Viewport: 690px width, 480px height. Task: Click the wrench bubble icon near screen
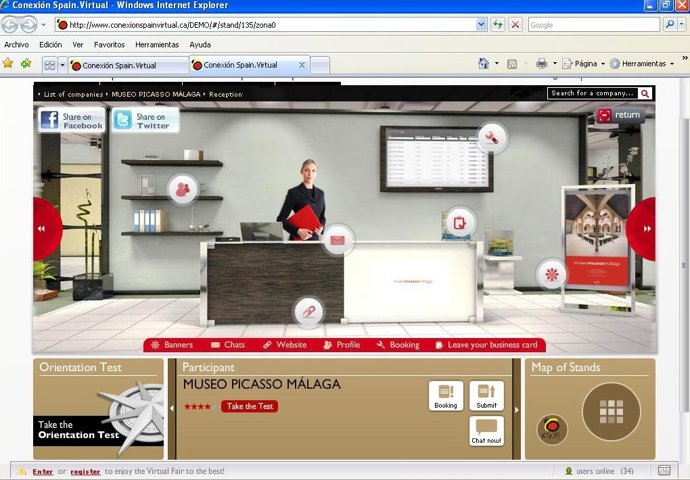point(491,137)
